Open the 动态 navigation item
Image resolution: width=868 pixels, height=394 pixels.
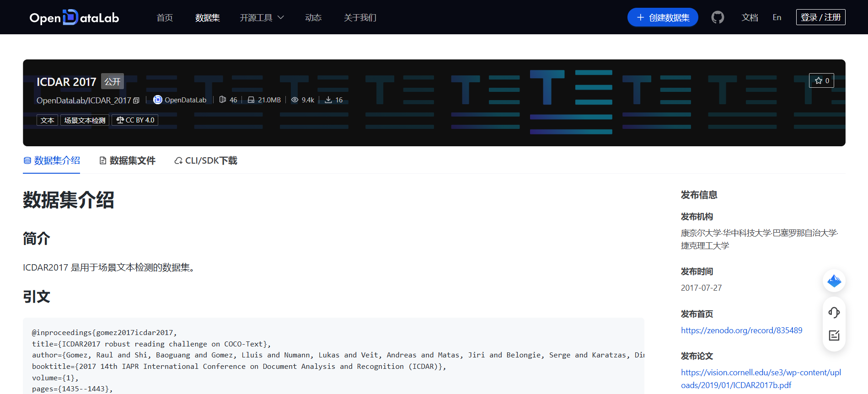click(x=313, y=17)
